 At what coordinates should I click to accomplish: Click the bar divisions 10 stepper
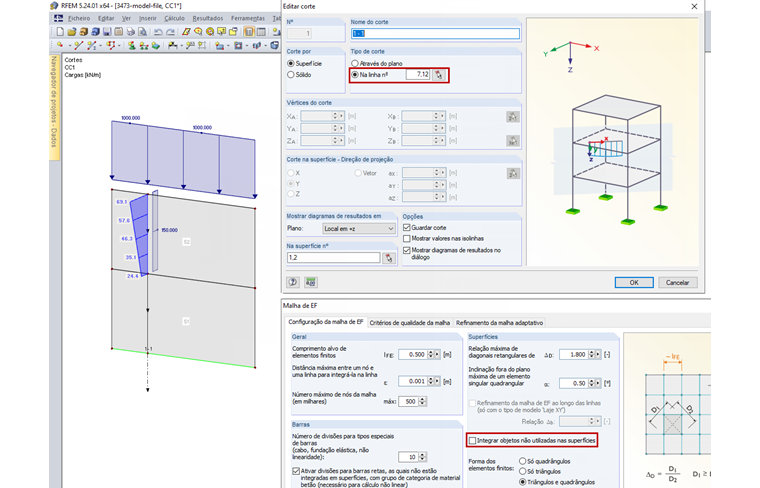423,457
